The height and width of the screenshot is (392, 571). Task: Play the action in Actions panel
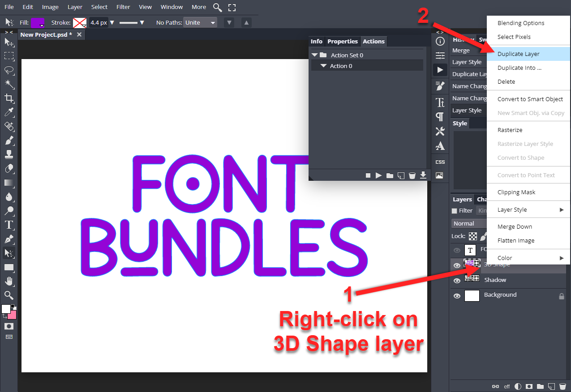pyautogui.click(x=379, y=175)
